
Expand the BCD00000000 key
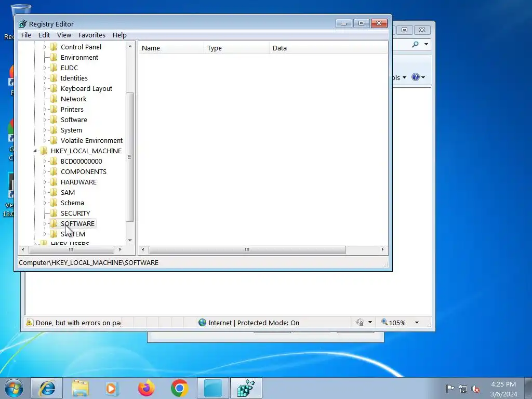[x=45, y=162]
